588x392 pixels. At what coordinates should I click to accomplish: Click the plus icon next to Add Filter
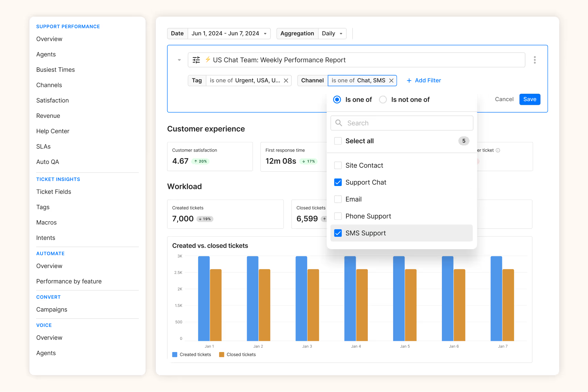409,80
